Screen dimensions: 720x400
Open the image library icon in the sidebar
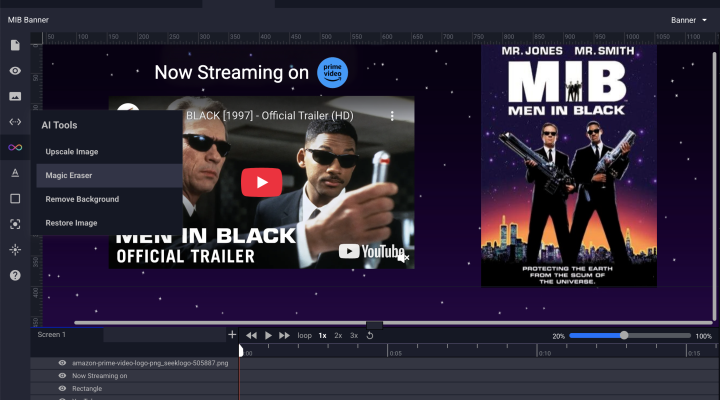pyautogui.click(x=15, y=96)
